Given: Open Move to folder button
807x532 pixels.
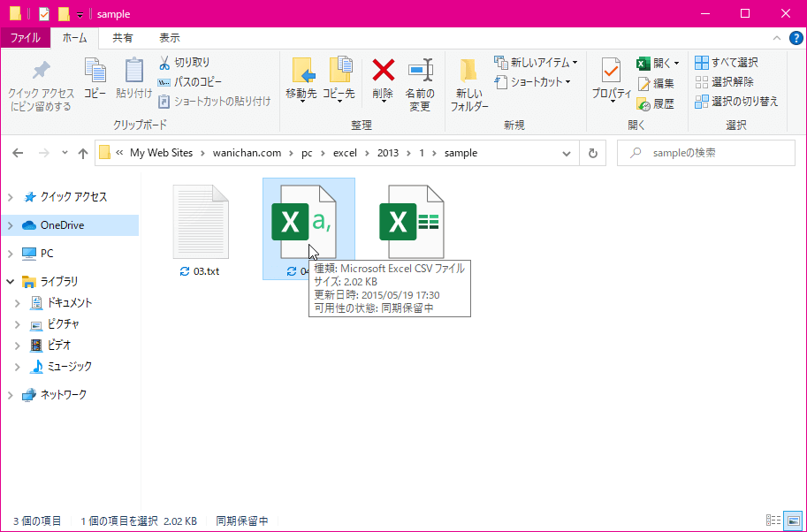Looking at the screenshot, I should [301, 80].
